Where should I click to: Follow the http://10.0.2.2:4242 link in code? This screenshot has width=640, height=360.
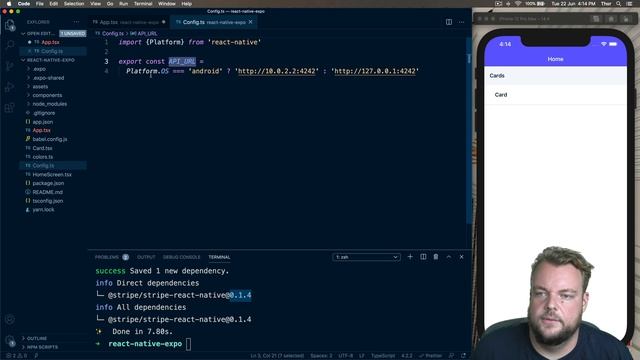coord(276,71)
